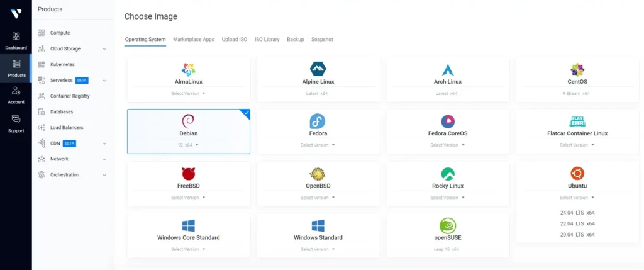This screenshot has width=644, height=270.
Task: Click the Network sidebar icon
Action: [x=42, y=159]
